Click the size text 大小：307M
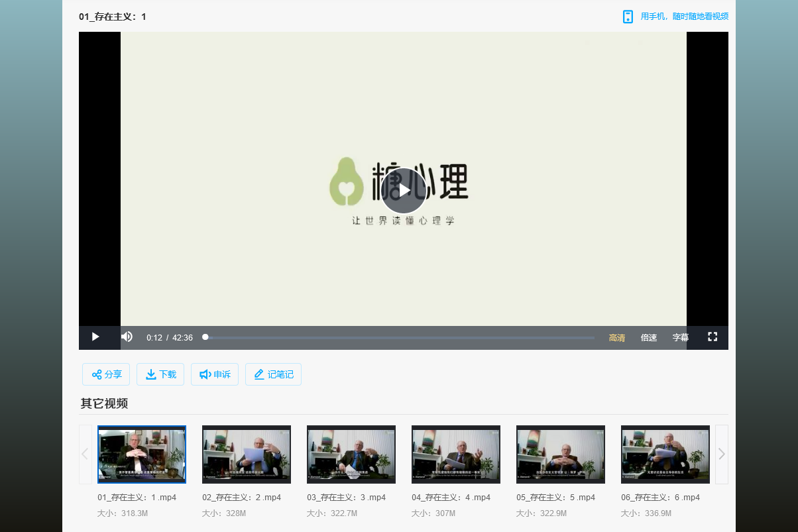The image size is (798, 532). tap(433, 513)
